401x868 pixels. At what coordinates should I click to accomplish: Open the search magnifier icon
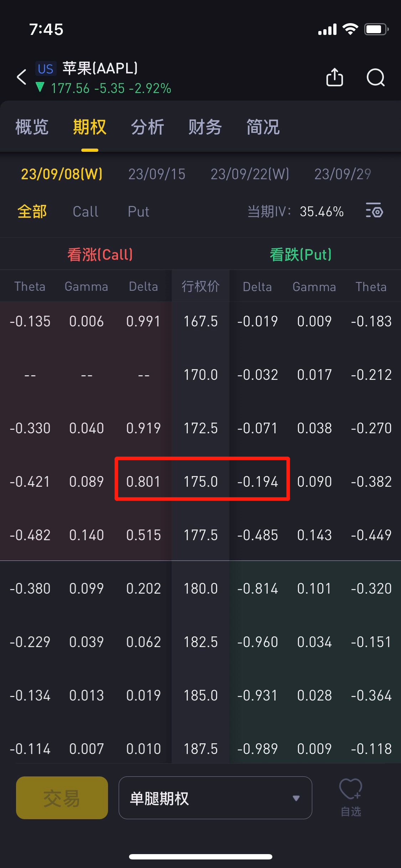tap(376, 77)
